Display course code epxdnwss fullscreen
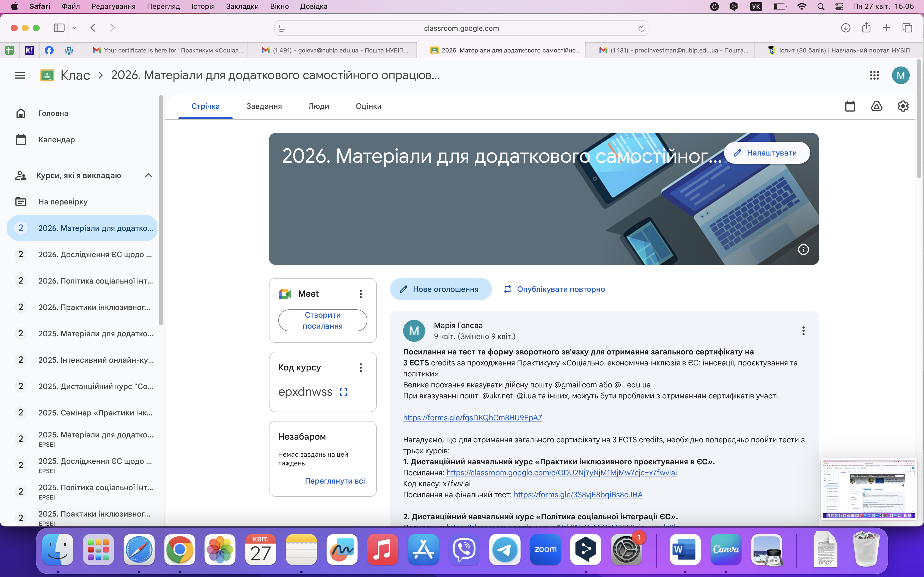 coord(343,392)
